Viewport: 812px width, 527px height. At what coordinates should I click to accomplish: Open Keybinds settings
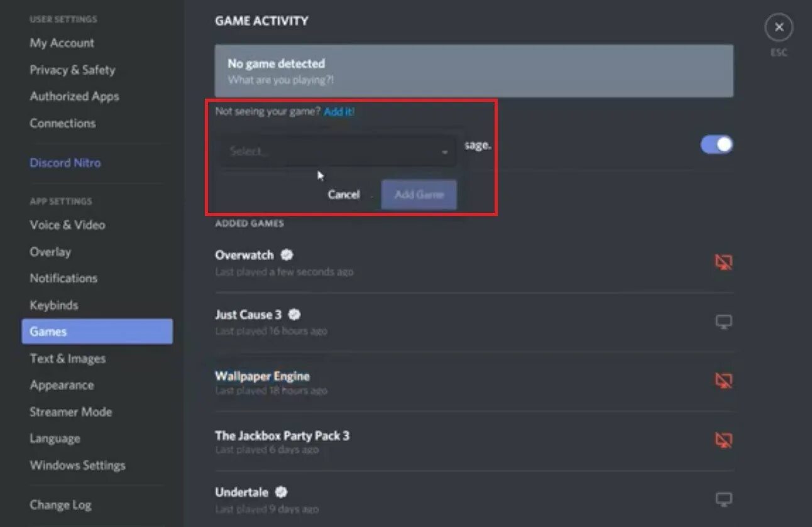pyautogui.click(x=54, y=305)
